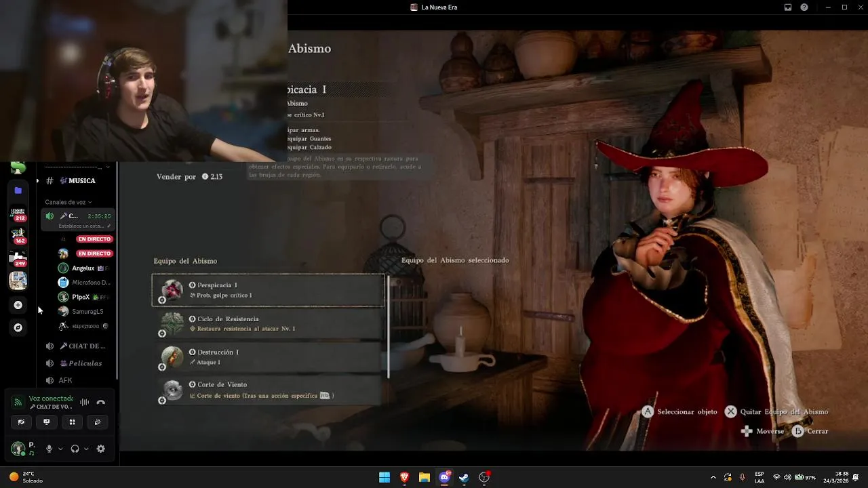Viewport: 868px width, 488px height.
Task: Deafen with the Discord headphones icon
Action: coord(75,449)
